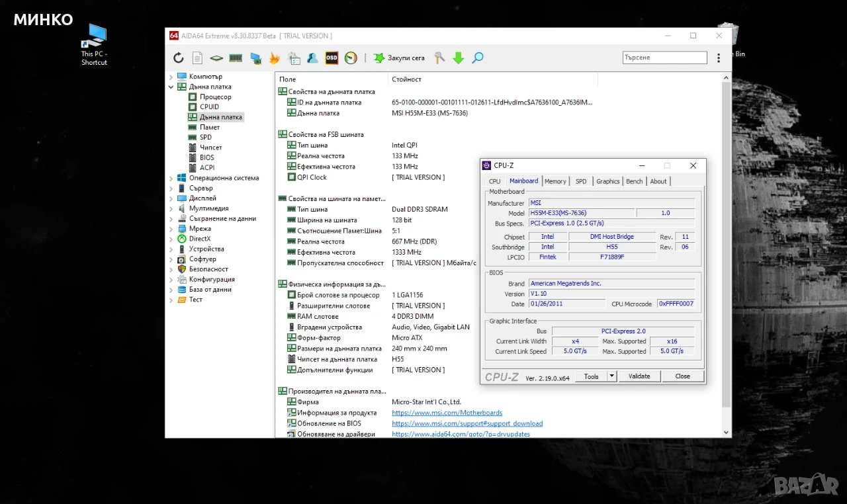
Task: Click the gauge benchmark icon in AIDA64 toolbar
Action: tap(351, 58)
